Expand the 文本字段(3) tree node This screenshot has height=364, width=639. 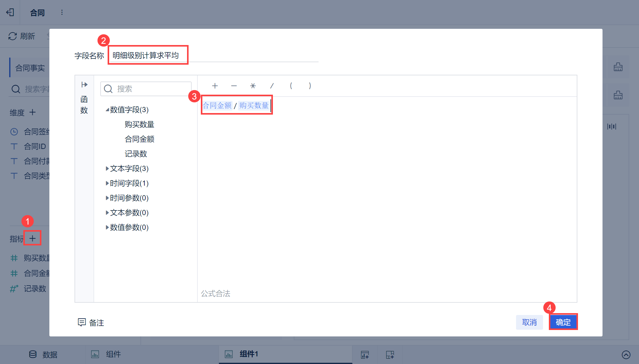pyautogui.click(x=107, y=169)
